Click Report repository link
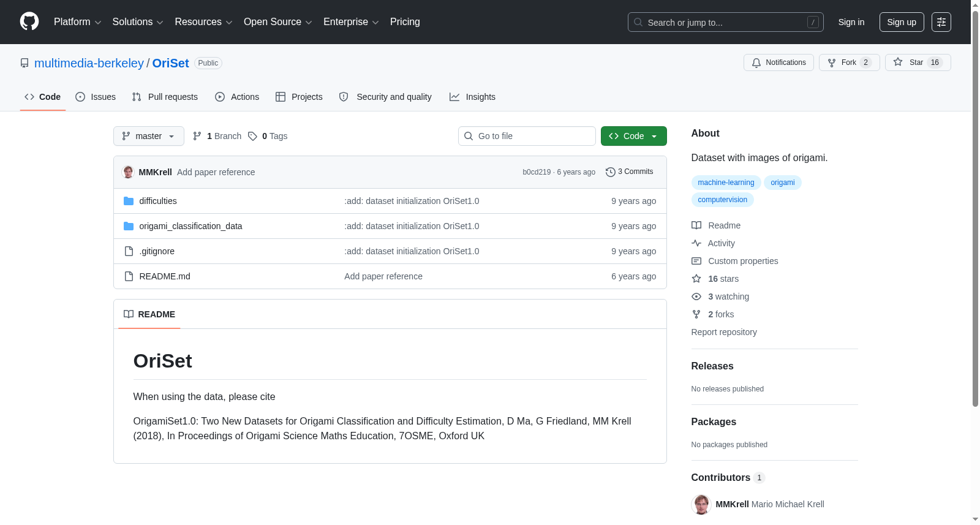 (x=724, y=332)
